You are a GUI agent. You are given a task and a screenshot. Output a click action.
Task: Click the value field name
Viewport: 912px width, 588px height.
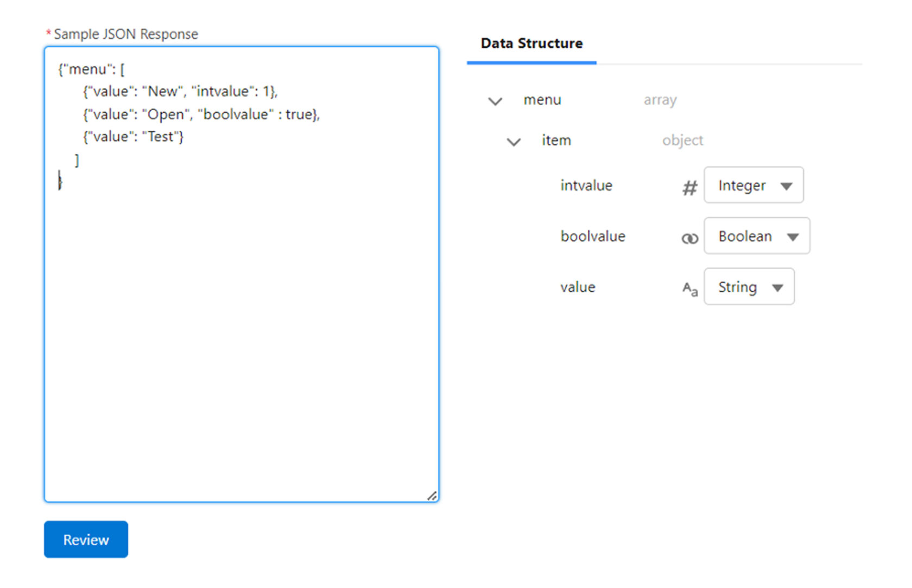tap(578, 287)
